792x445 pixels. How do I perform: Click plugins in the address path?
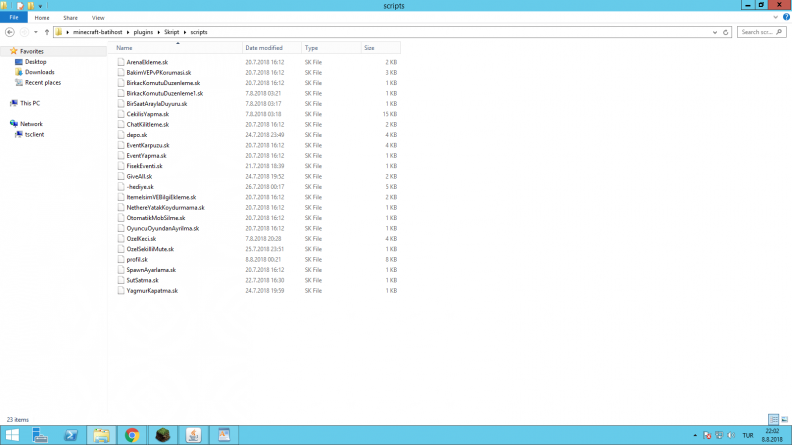point(143,32)
